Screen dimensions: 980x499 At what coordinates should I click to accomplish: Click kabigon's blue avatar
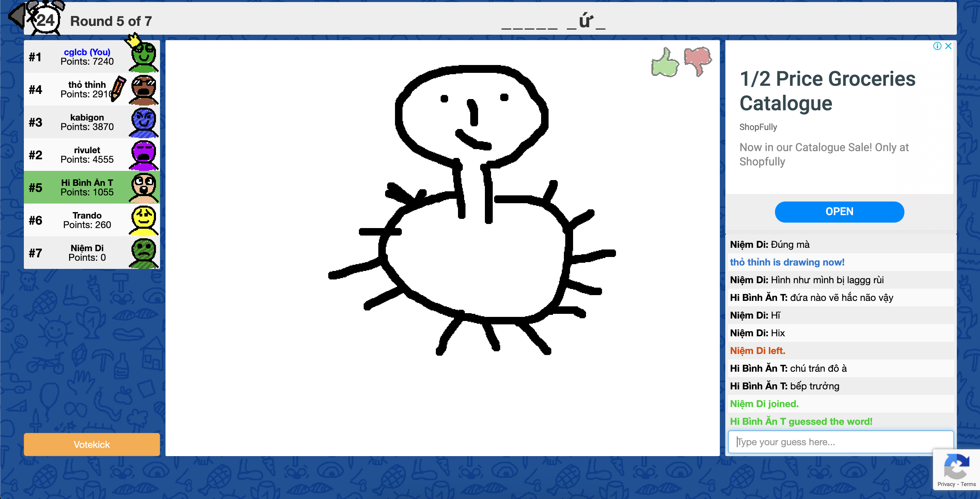tap(143, 122)
